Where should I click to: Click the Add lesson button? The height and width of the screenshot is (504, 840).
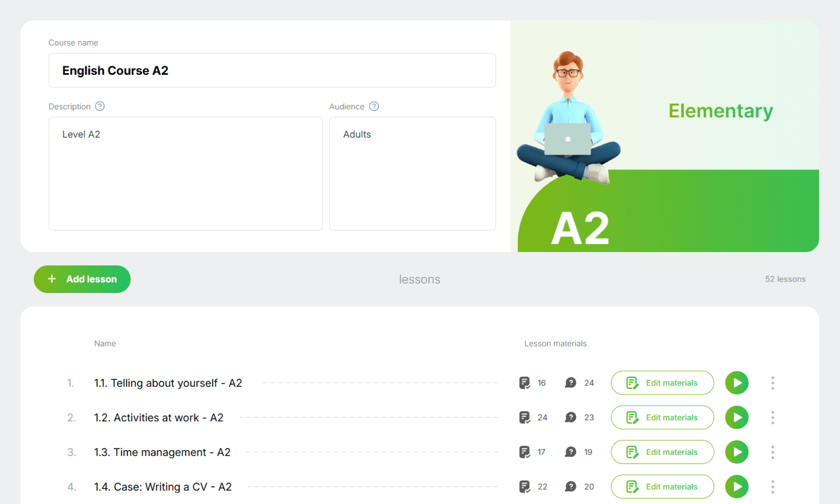82,279
